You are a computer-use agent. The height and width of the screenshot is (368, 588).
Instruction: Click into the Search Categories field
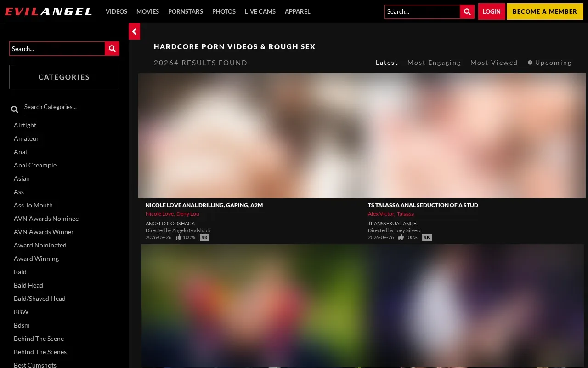coord(72,107)
